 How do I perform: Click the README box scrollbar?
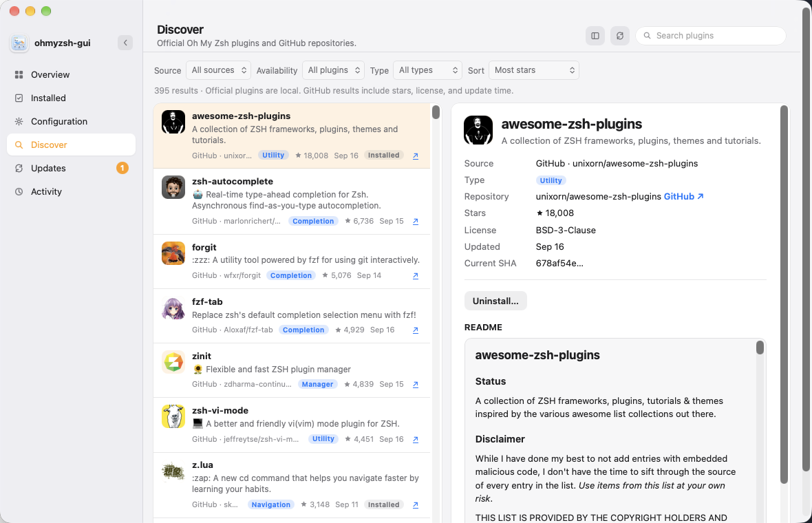tap(760, 348)
